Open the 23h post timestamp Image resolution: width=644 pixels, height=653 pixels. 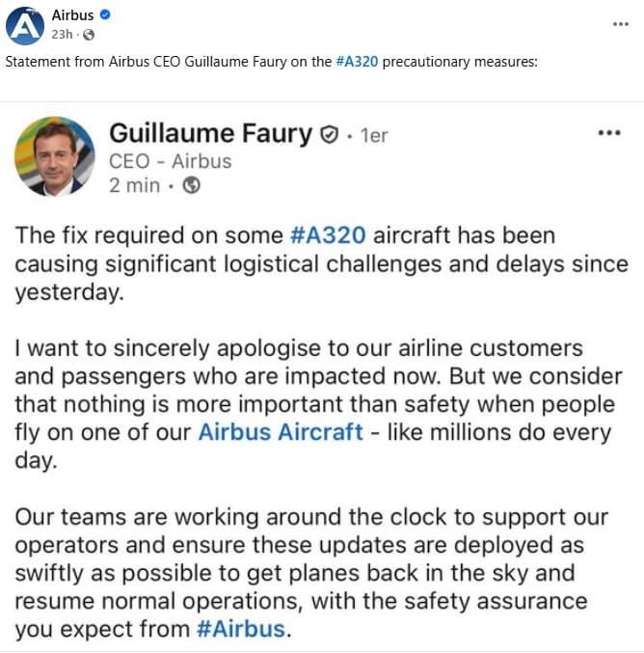[x=62, y=35]
